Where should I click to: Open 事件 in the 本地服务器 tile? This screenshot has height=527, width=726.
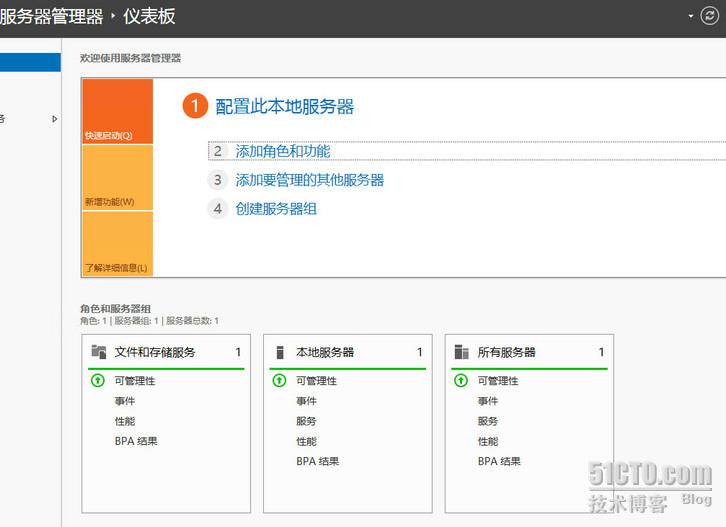(306, 401)
